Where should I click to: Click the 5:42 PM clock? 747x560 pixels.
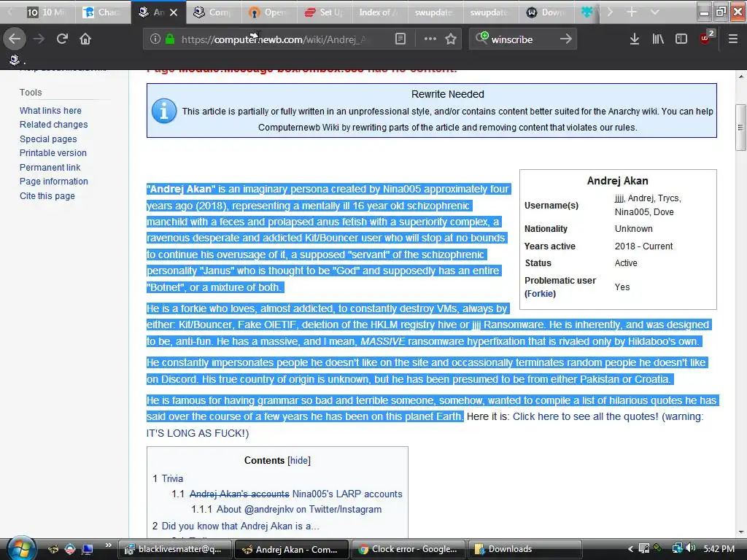(x=719, y=549)
